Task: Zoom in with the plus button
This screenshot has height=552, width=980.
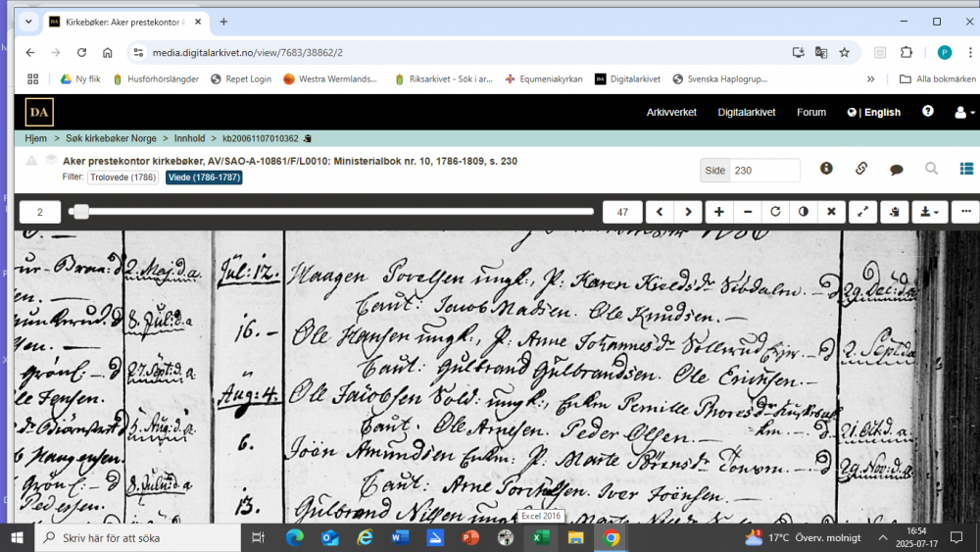Action: tap(719, 212)
